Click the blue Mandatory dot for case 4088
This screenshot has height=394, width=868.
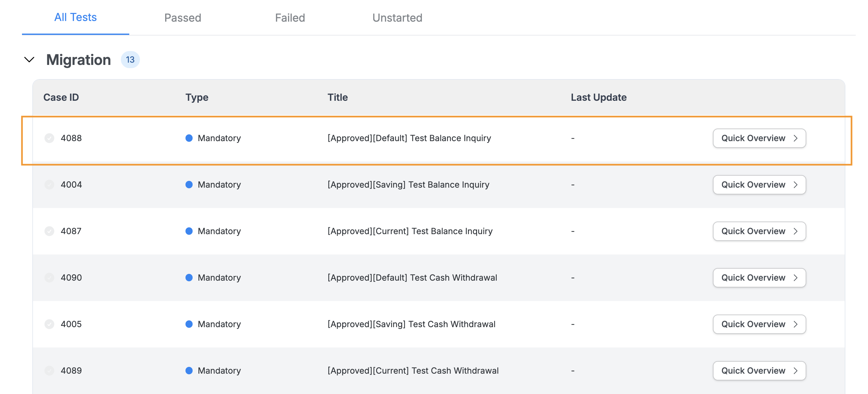click(190, 138)
